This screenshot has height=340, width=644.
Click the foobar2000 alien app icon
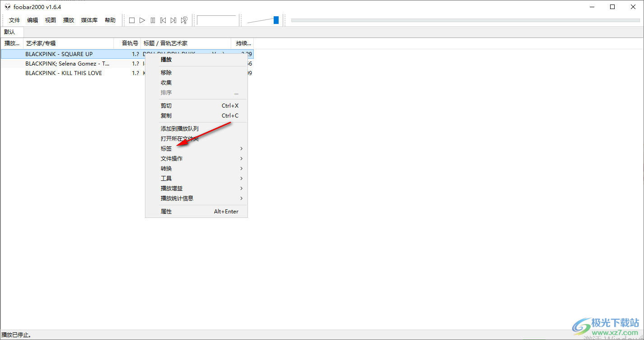pos(8,7)
